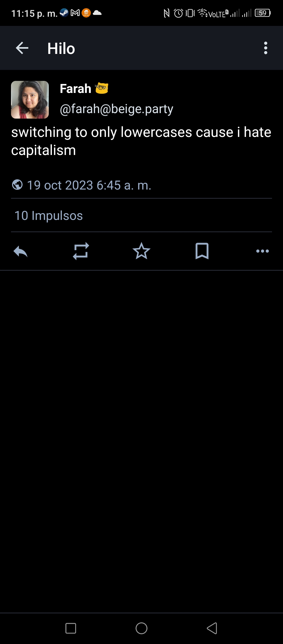Tap Android home circle button
Image resolution: width=283 pixels, height=644 pixels.
(141, 628)
